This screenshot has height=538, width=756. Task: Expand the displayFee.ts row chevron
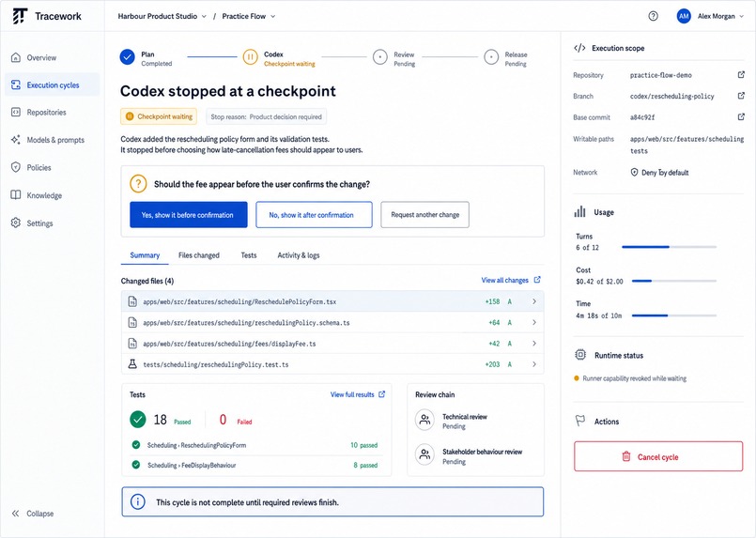(533, 344)
